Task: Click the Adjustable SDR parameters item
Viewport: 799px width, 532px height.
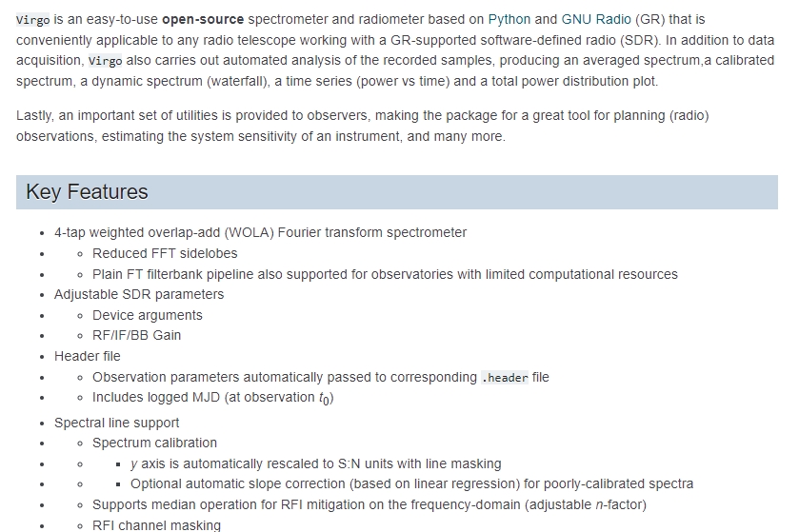Action: click(x=139, y=294)
